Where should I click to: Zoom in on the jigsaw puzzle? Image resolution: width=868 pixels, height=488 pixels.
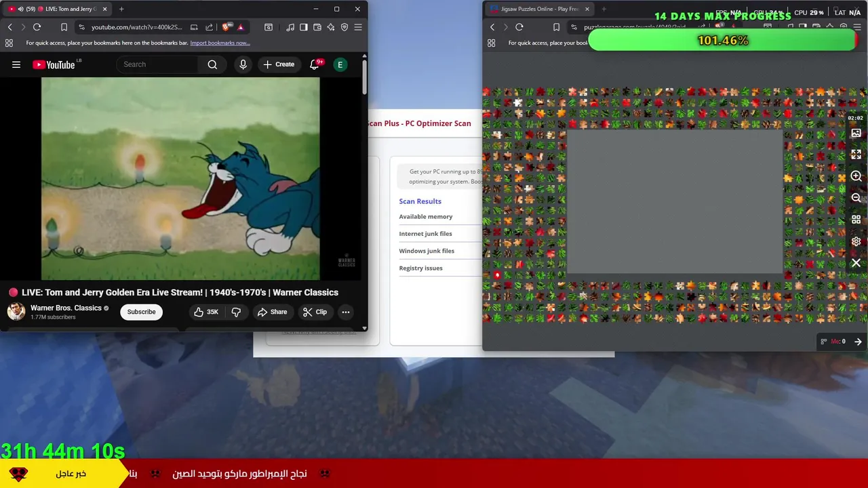pos(856,176)
